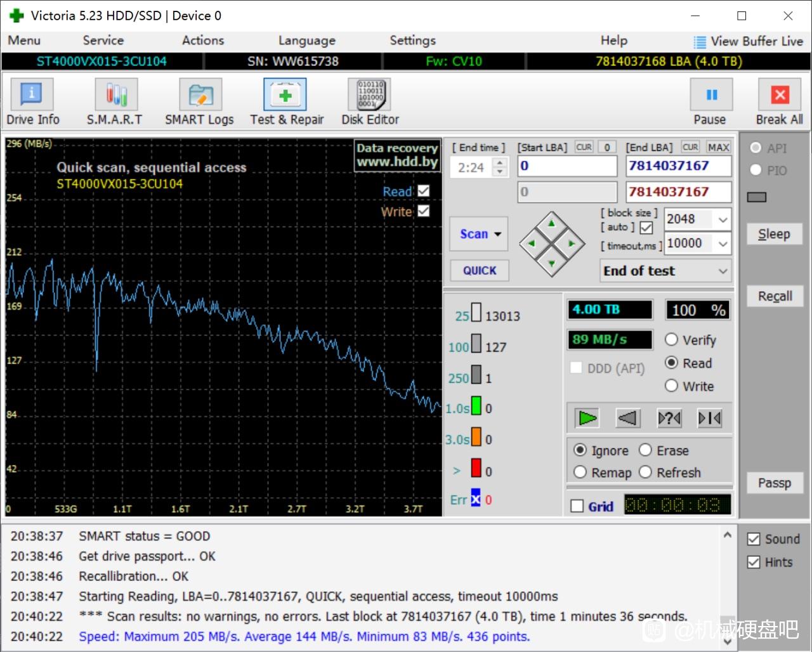The image size is (812, 652).
Task: Click the red slow block color swatch
Action: point(476,468)
